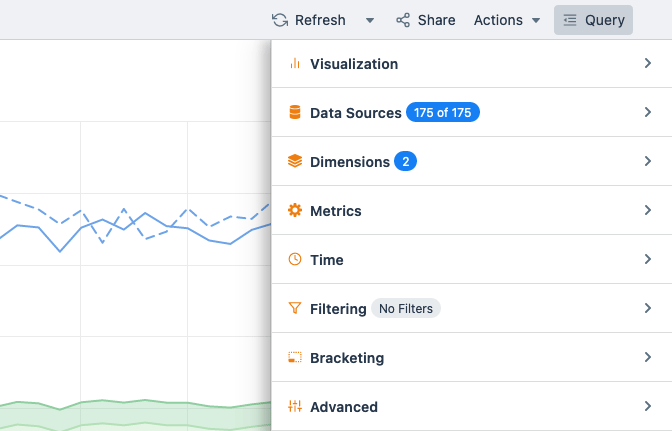This screenshot has height=431, width=672.
Task: Click the Time clock icon
Action: (294, 260)
